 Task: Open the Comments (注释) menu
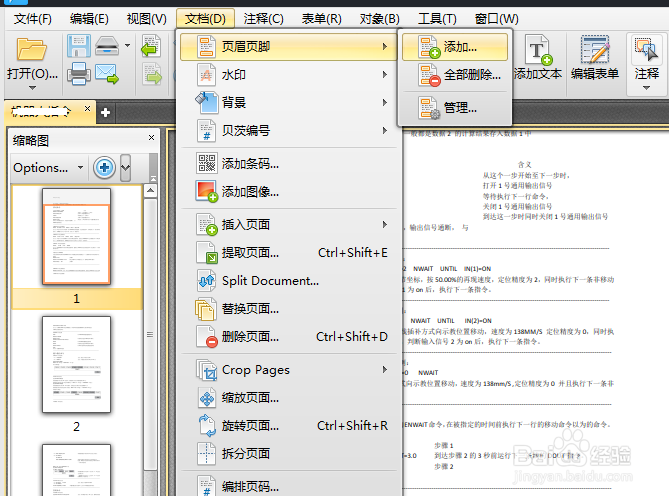point(263,19)
